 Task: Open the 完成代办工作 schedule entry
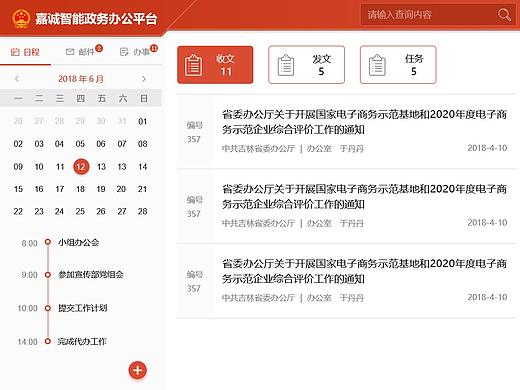pyautogui.click(x=82, y=341)
